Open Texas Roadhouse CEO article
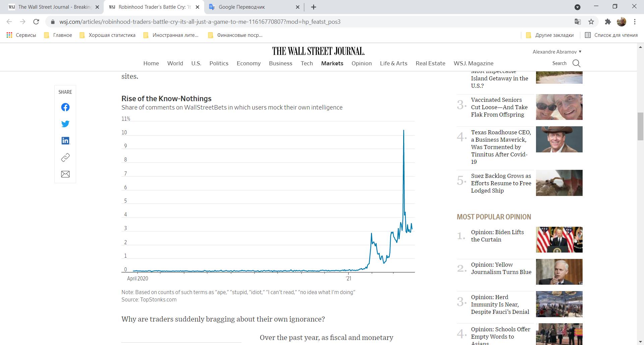The image size is (644, 345). 501,147
